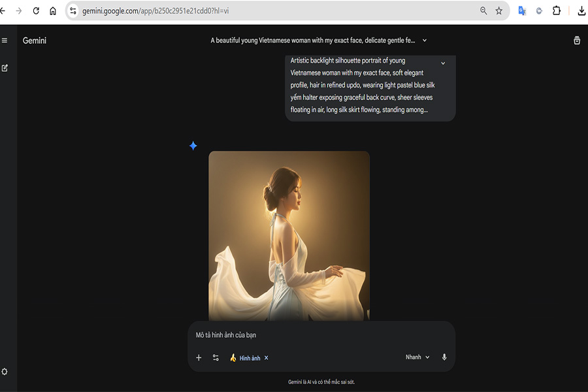This screenshot has height=392, width=588.
Task: Open the Nhanh model selector dropdown
Action: click(x=417, y=357)
